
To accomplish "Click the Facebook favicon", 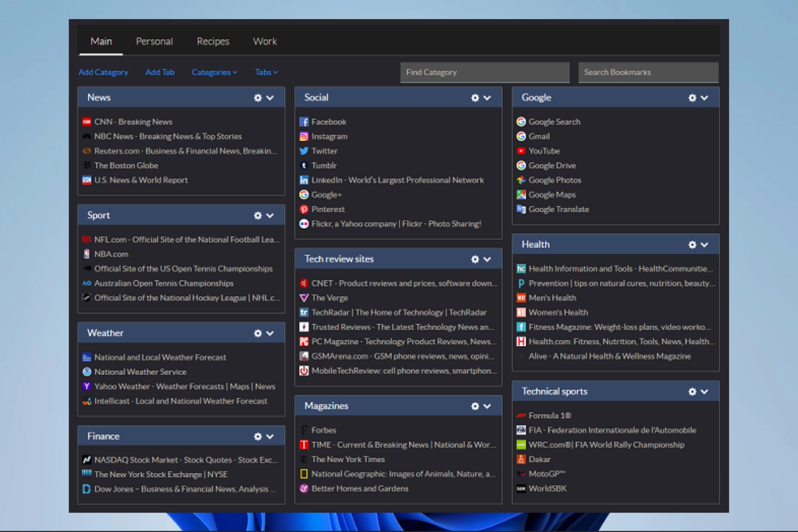I will 304,122.
